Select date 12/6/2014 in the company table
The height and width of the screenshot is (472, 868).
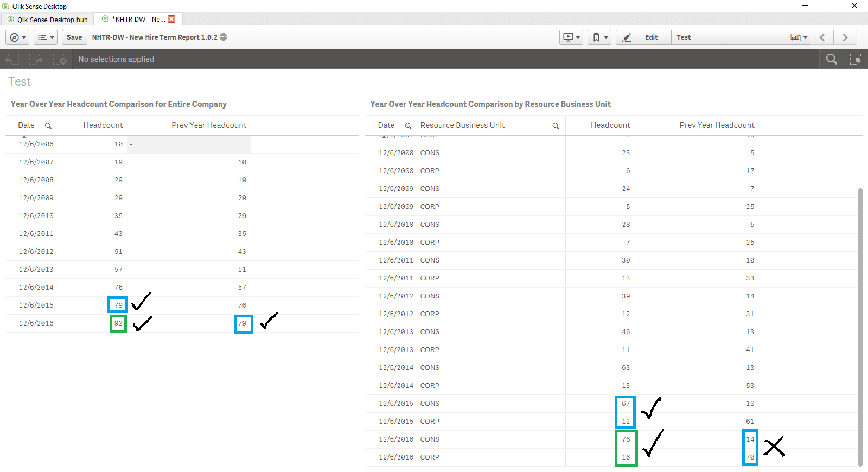[x=36, y=288]
